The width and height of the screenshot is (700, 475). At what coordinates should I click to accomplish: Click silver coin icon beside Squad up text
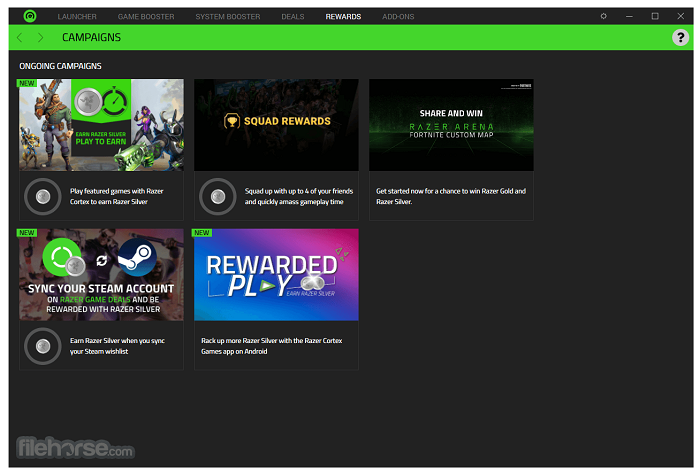[x=217, y=196]
